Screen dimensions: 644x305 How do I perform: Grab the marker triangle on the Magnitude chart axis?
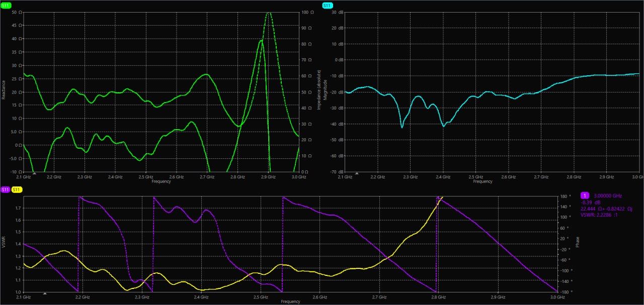click(357, 173)
